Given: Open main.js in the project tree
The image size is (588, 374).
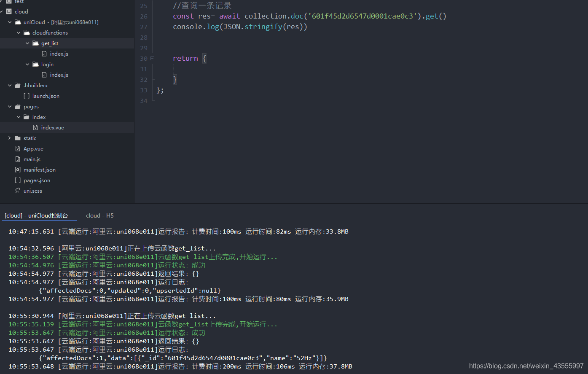Looking at the screenshot, I should tap(32, 159).
